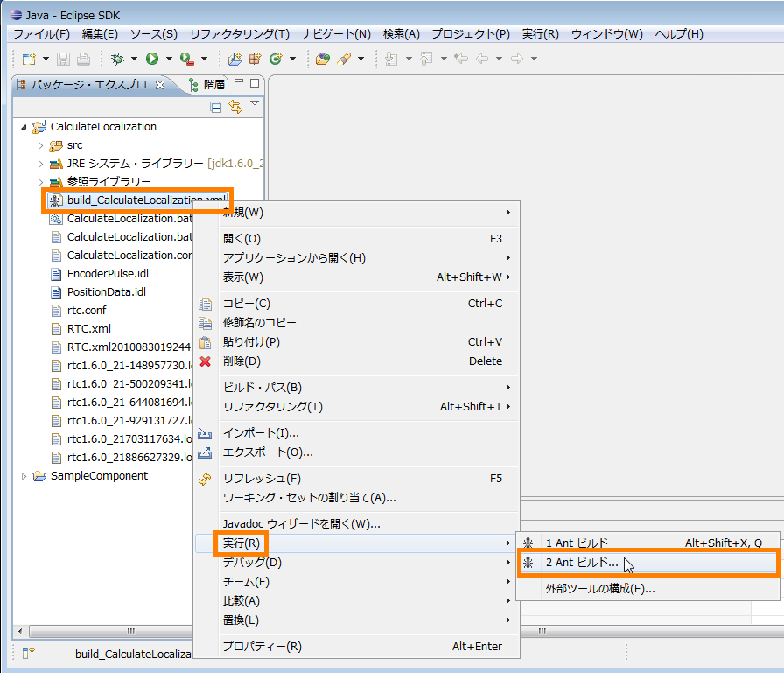Select build_CalculateLocalization.xml file
Image resolution: width=784 pixels, height=673 pixels.
click(138, 200)
